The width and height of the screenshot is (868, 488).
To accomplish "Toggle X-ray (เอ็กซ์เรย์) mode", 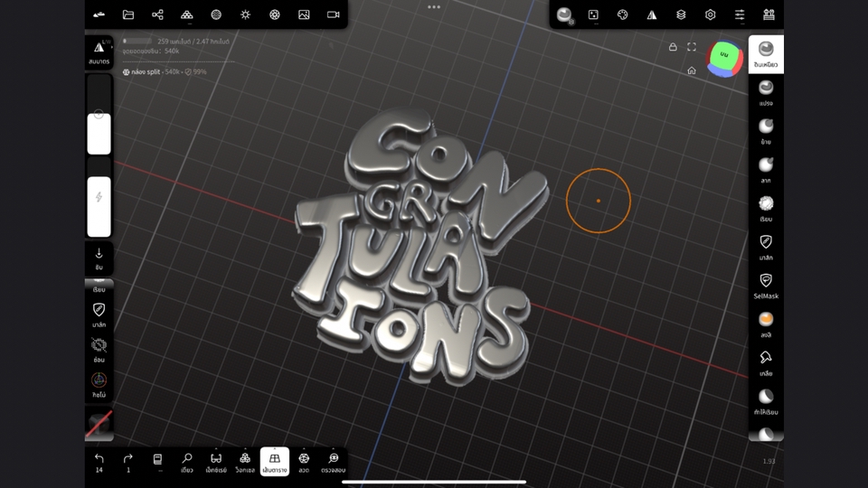I will (x=216, y=462).
